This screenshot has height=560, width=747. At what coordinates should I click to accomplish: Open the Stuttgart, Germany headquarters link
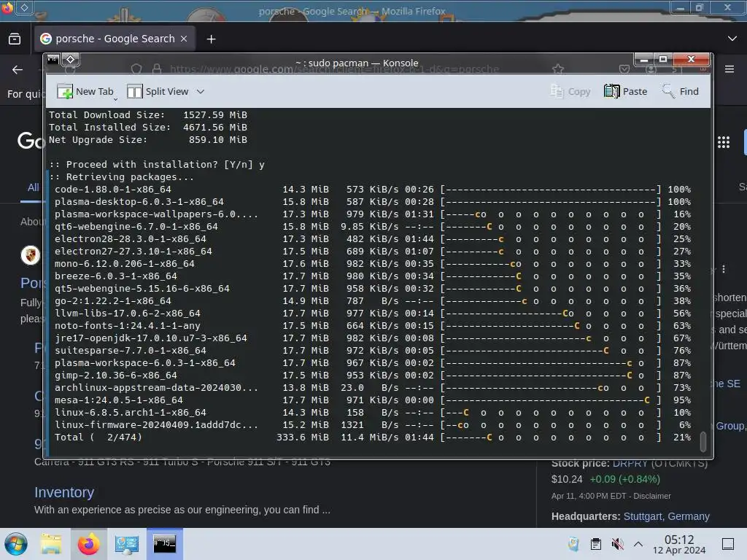pos(667,516)
